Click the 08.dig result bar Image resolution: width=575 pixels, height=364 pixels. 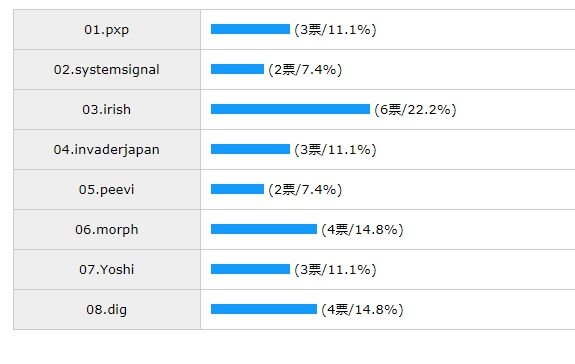pyautogui.click(x=264, y=309)
